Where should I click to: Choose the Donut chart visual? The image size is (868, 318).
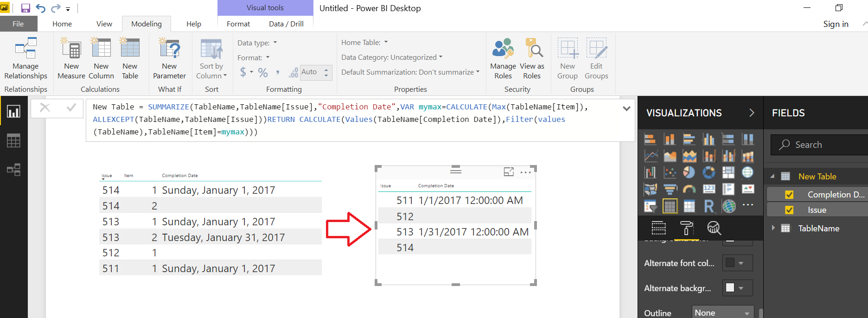(708, 172)
